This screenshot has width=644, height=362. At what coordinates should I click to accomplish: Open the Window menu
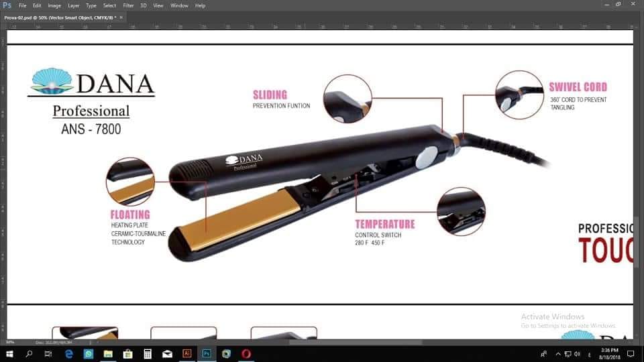[179, 6]
